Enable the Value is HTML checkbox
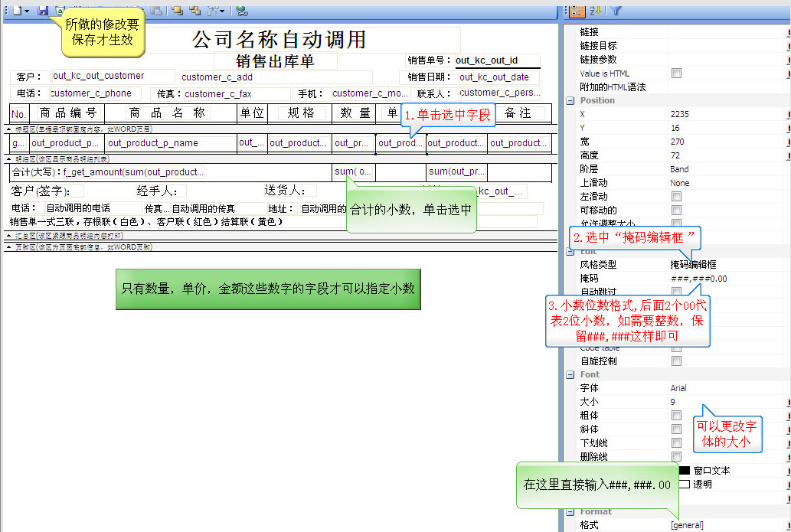Image resolution: width=791 pixels, height=532 pixels. pyautogui.click(x=676, y=73)
